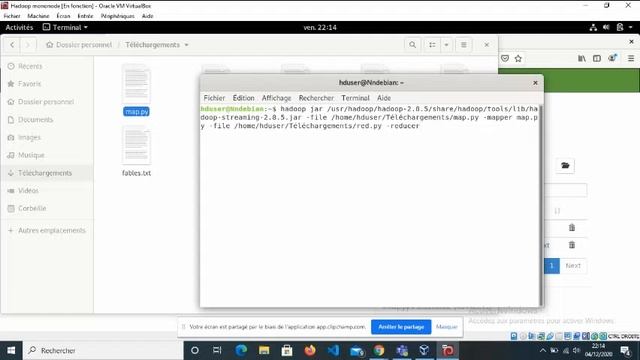The image size is (640, 360).
Task: Click upper trash icon in browser page
Action: click(572, 228)
